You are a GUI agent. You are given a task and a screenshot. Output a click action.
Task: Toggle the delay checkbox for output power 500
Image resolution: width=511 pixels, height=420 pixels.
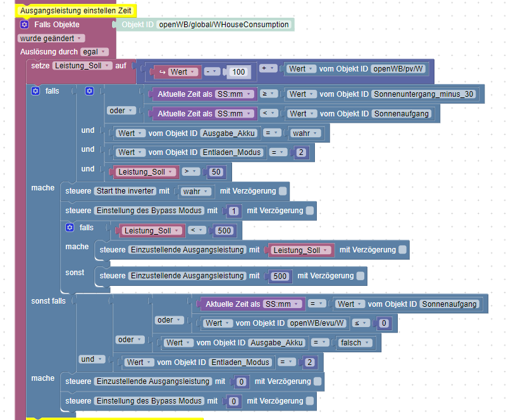[360, 276]
